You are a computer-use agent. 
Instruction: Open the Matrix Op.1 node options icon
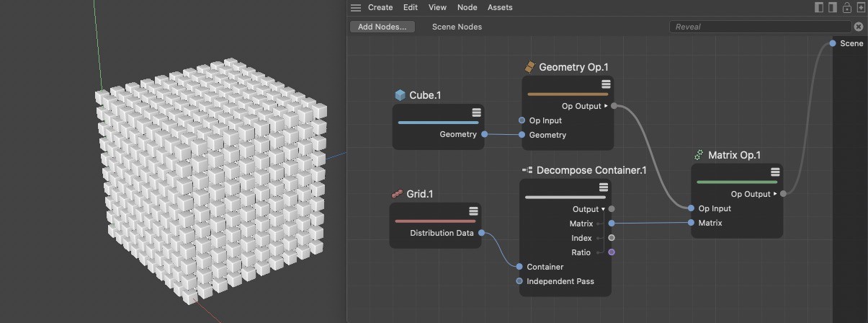[775, 172]
